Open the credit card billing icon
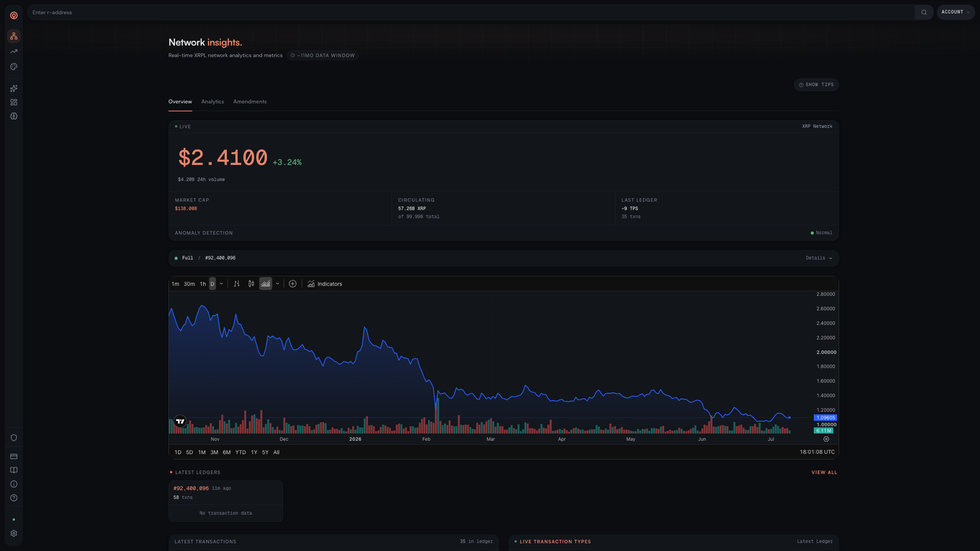Viewport: 980px width, 551px height. pyautogui.click(x=14, y=457)
